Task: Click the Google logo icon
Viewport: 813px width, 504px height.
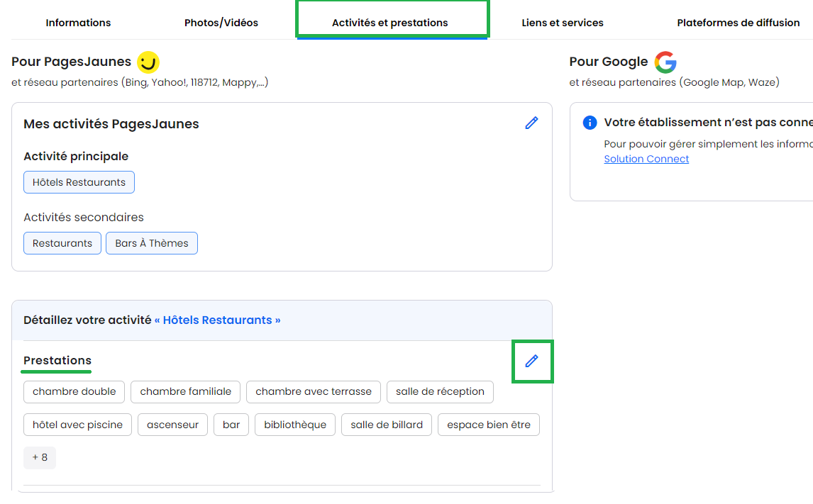Action: 665,62
